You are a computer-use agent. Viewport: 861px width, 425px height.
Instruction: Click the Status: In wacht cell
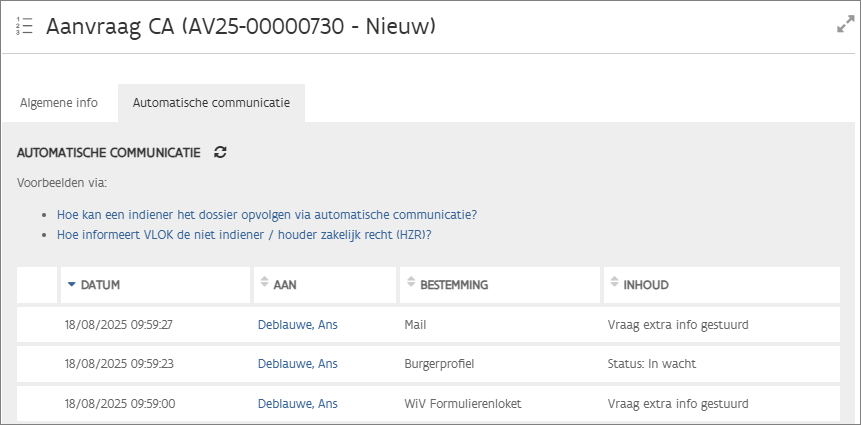tap(651, 364)
